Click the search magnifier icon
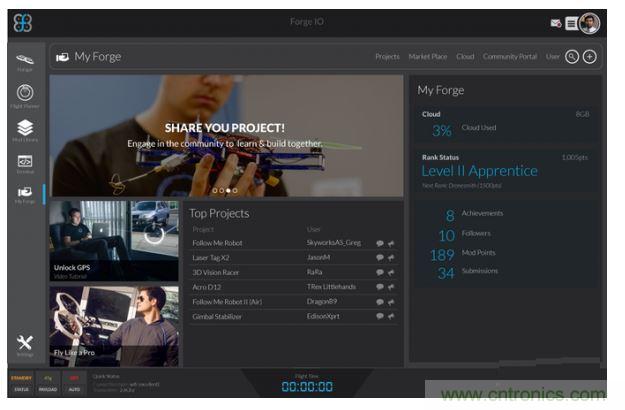This screenshot has height=410, width=625. pos(572,57)
